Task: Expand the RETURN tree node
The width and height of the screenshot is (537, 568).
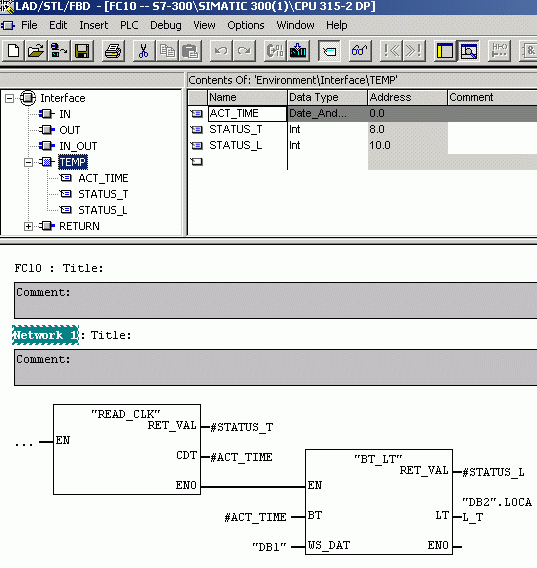Action: 28,226
